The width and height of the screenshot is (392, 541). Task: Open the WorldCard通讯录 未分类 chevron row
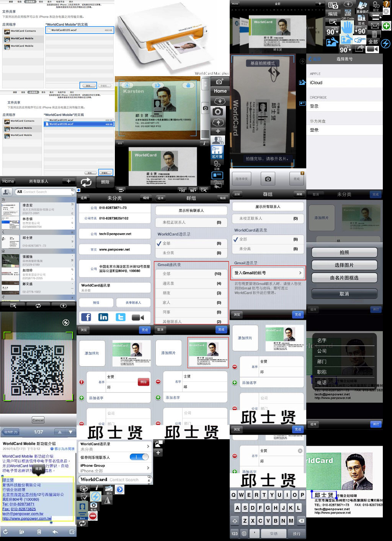click(x=114, y=446)
